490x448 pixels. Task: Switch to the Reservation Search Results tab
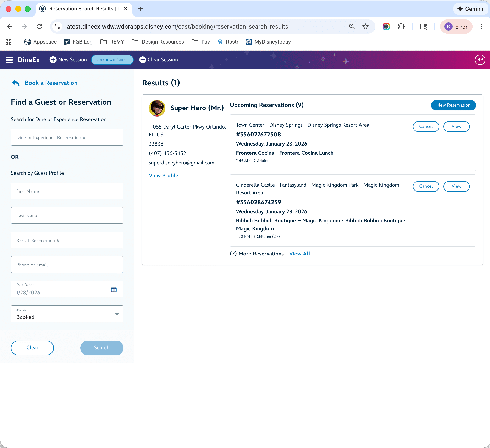(81, 9)
